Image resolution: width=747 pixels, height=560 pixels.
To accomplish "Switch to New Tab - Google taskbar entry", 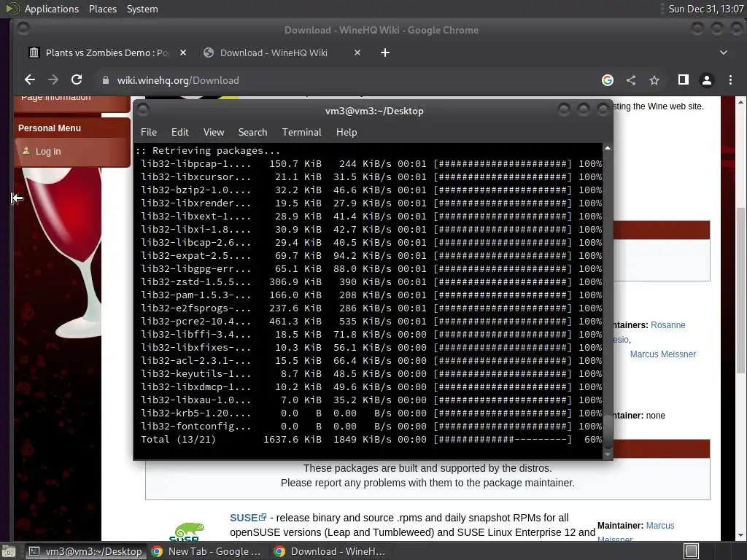I will 206,551.
